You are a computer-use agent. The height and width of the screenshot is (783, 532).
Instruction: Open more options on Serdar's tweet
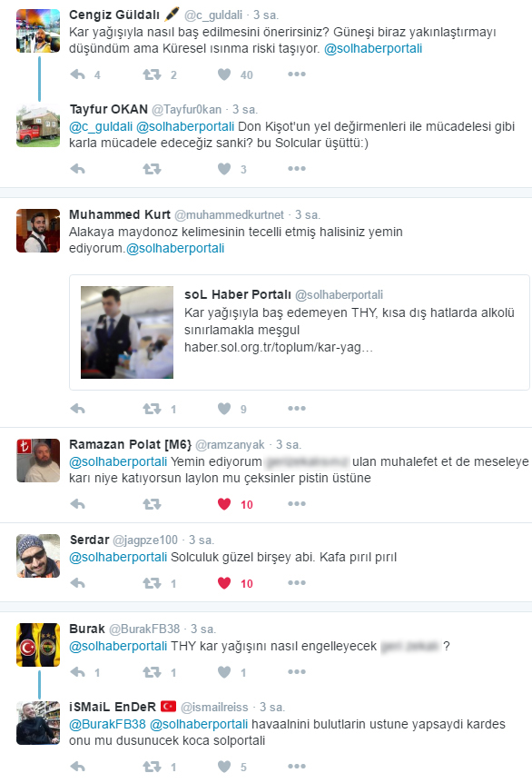click(x=297, y=583)
